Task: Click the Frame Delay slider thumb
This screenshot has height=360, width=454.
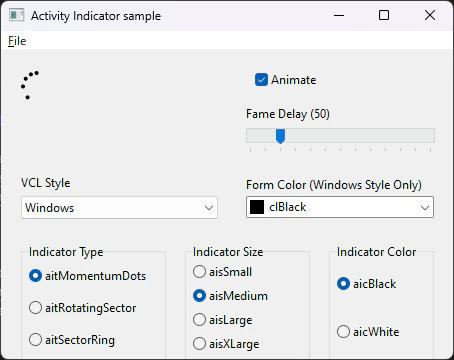Action: pyautogui.click(x=280, y=136)
